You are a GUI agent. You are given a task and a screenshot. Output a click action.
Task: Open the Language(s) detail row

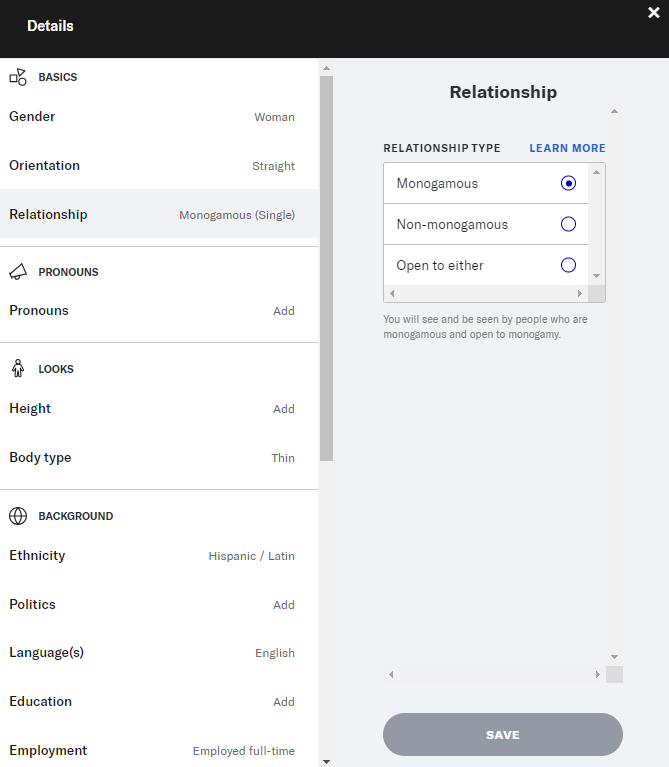[x=159, y=653]
